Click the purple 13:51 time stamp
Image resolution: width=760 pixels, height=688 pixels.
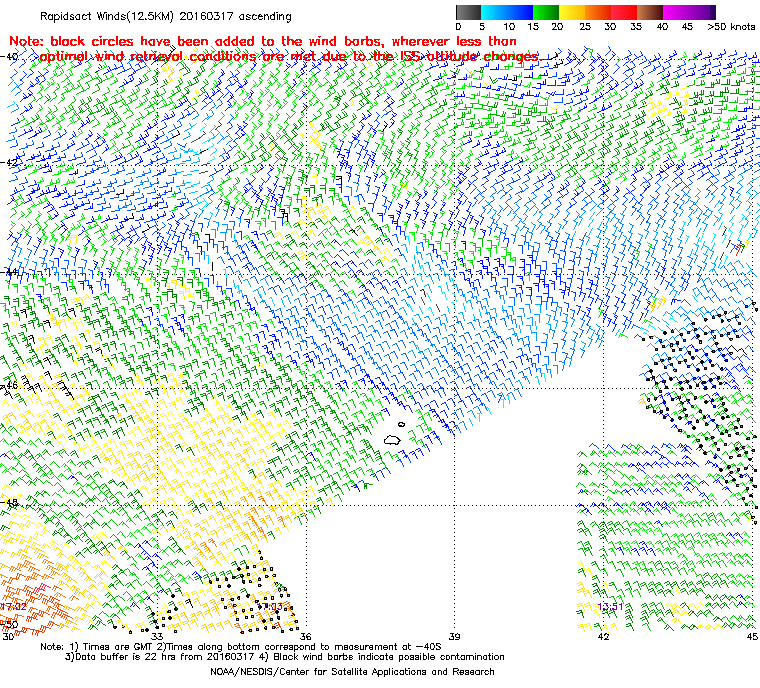610,607
